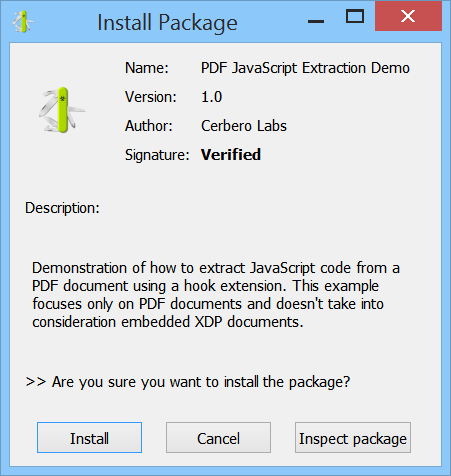Click inside the description paragraph text
Viewport: 451px width, 476px height.
tap(215, 295)
